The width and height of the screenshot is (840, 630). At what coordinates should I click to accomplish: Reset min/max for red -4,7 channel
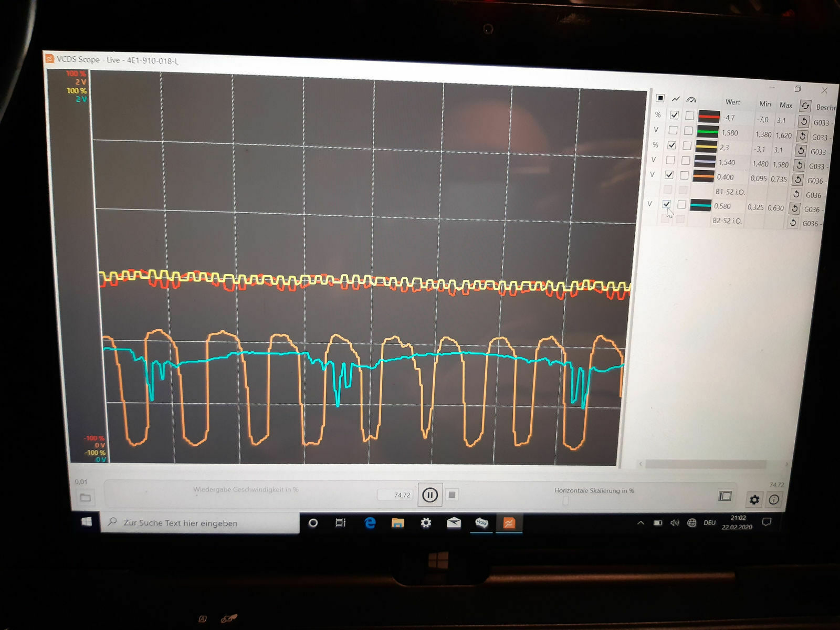[803, 121]
